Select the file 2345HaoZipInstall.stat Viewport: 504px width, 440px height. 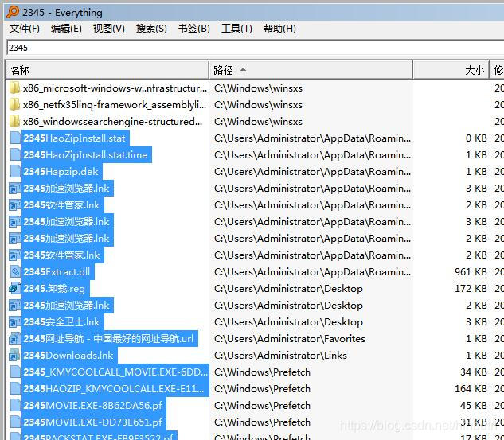[74, 138]
